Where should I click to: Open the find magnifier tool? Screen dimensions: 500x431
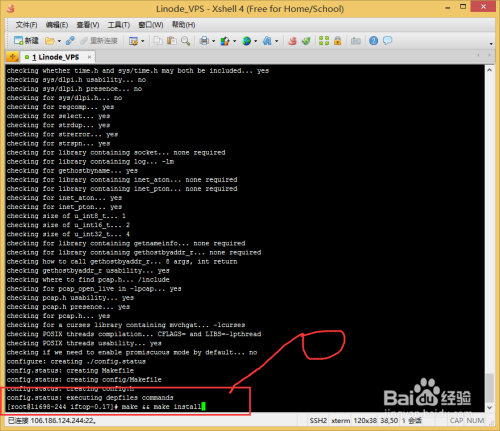tap(185, 41)
